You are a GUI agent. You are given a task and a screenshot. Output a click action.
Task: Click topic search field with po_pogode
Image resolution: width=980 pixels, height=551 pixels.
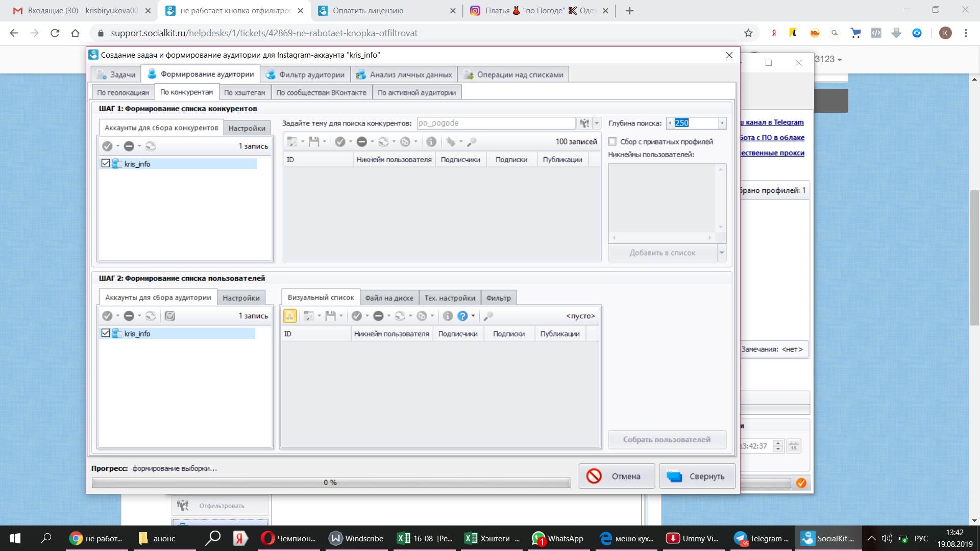[496, 123]
